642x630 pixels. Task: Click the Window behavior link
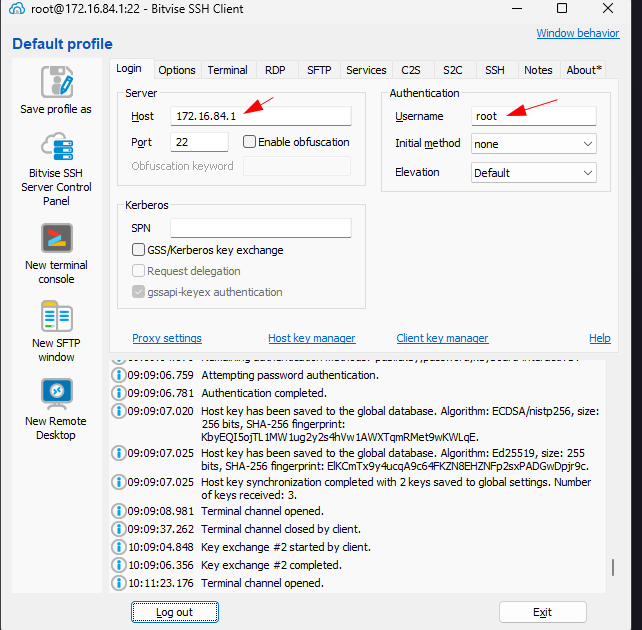(x=577, y=33)
